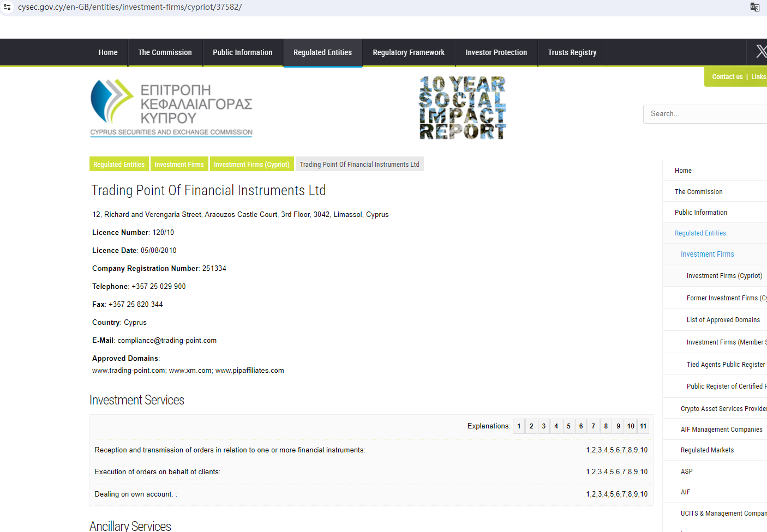Viewport: 767px width, 532px height.
Task: Open Public Information top menu
Action: tap(243, 52)
